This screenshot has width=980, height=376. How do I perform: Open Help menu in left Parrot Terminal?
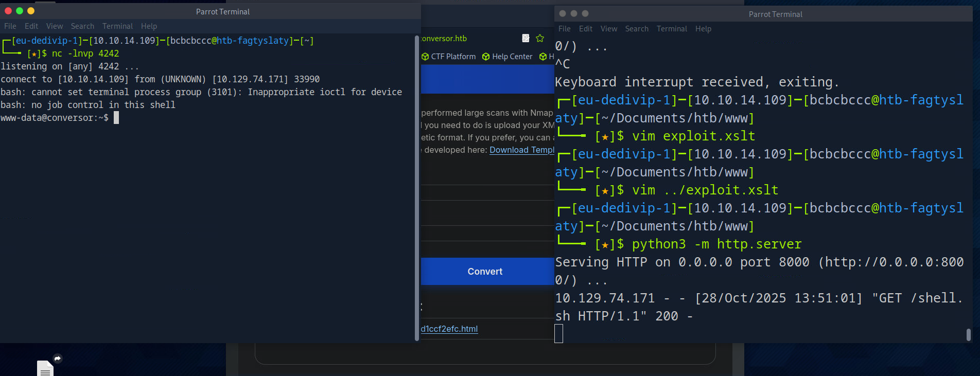[x=149, y=26]
